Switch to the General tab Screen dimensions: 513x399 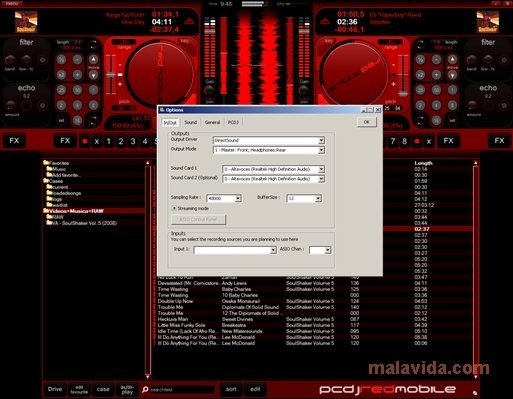212,122
